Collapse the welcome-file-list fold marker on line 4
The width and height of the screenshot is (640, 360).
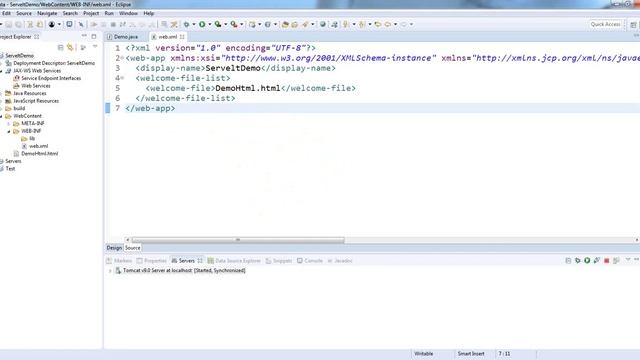point(122,78)
